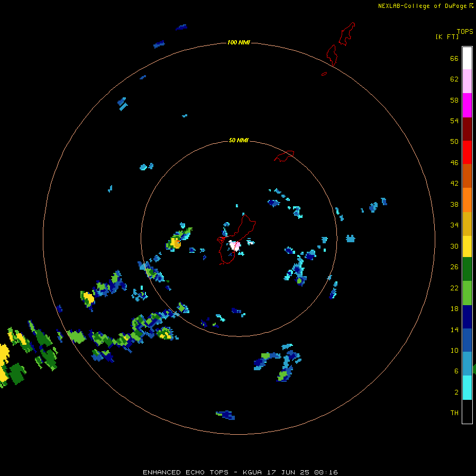Viewport: 476px width, 476px height.
Task: Click the 'KGUA' station identifier
Action: [x=252, y=472]
